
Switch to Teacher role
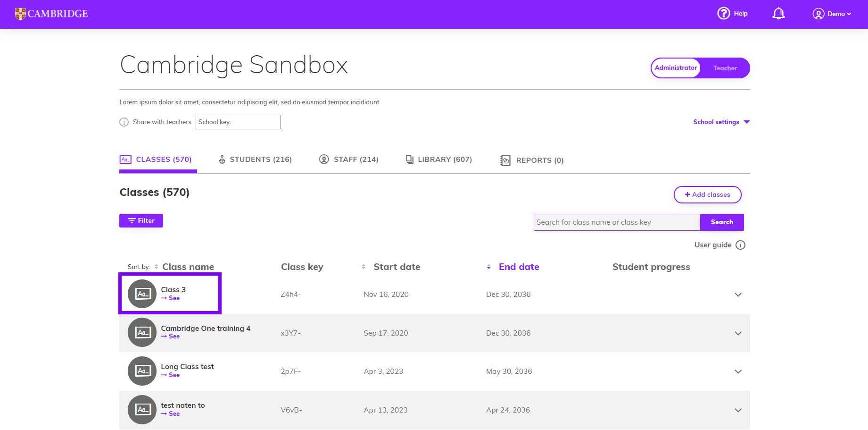725,68
